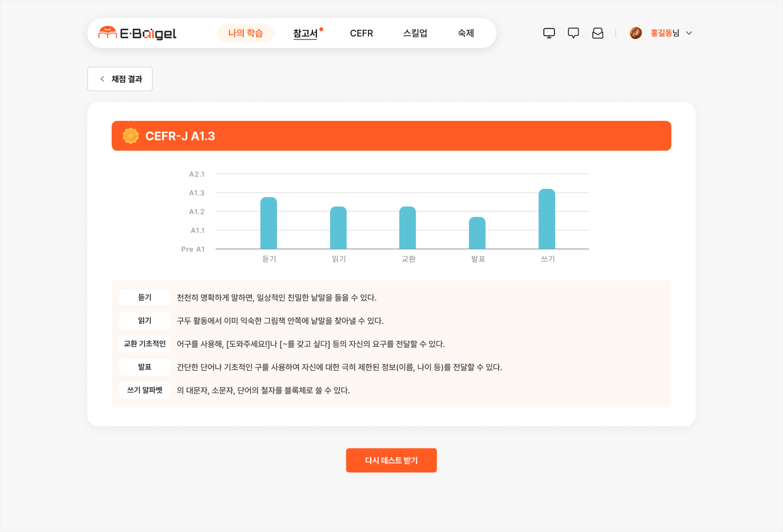783x532 pixels.
Task: Click the E-Bagel logo
Action: point(137,33)
